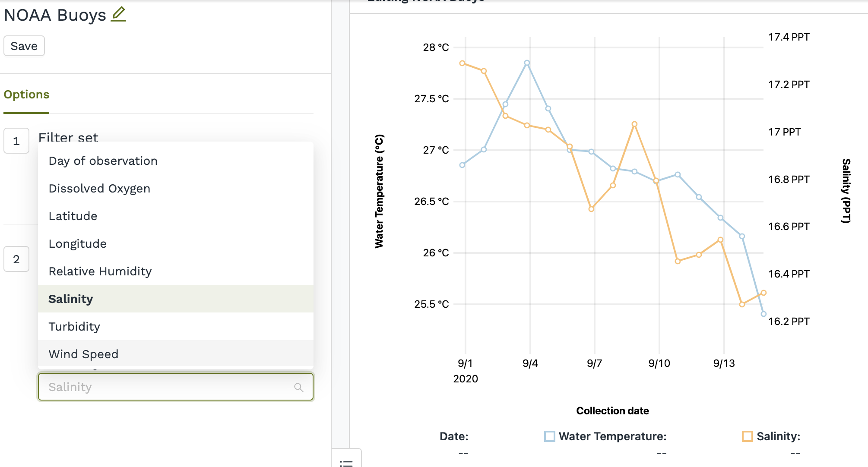The image size is (868, 467).
Task: Choose Relative Humidity from dropdown
Action: pyautogui.click(x=100, y=271)
